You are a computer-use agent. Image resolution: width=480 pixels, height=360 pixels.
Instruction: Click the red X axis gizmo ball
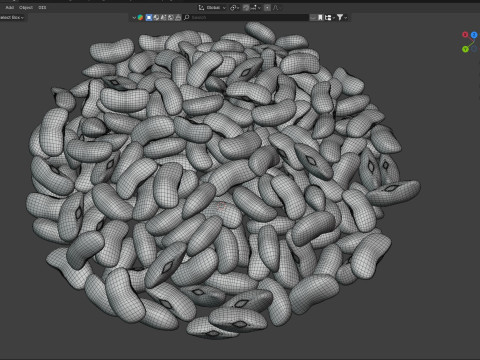click(465, 35)
